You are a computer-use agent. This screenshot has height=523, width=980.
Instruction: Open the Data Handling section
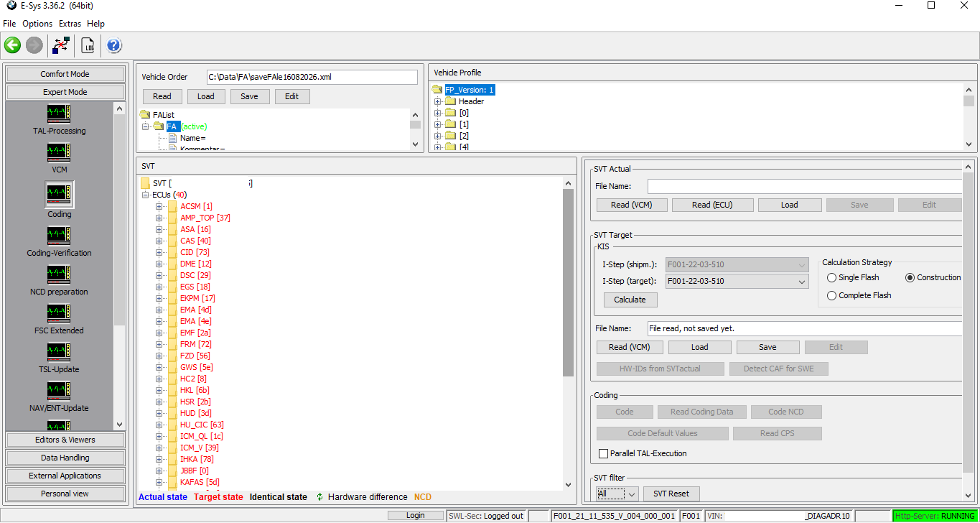pos(65,458)
